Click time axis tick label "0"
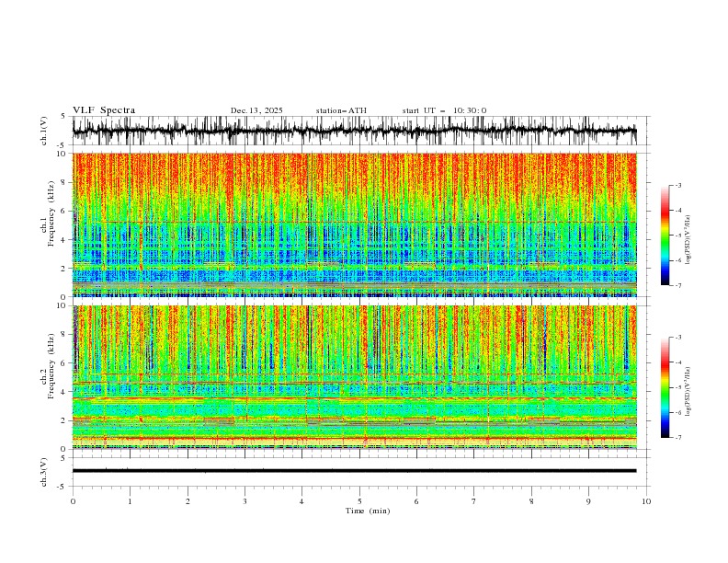The height and width of the screenshot is (563, 728). pyautogui.click(x=73, y=501)
